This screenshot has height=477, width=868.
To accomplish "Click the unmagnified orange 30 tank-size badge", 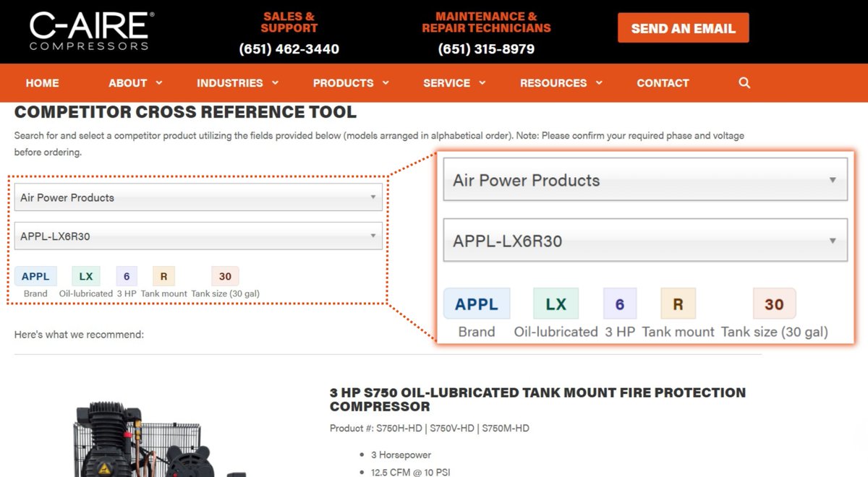I will click(x=225, y=276).
